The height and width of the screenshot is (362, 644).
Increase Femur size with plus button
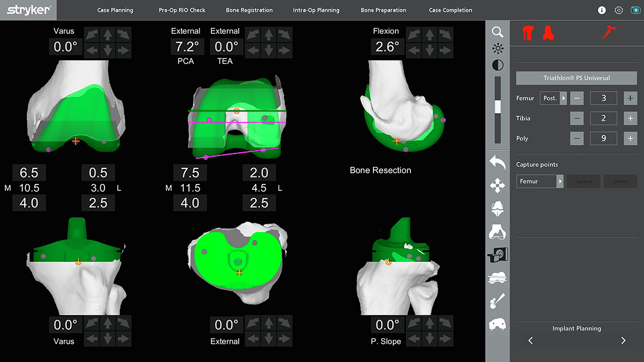point(630,98)
